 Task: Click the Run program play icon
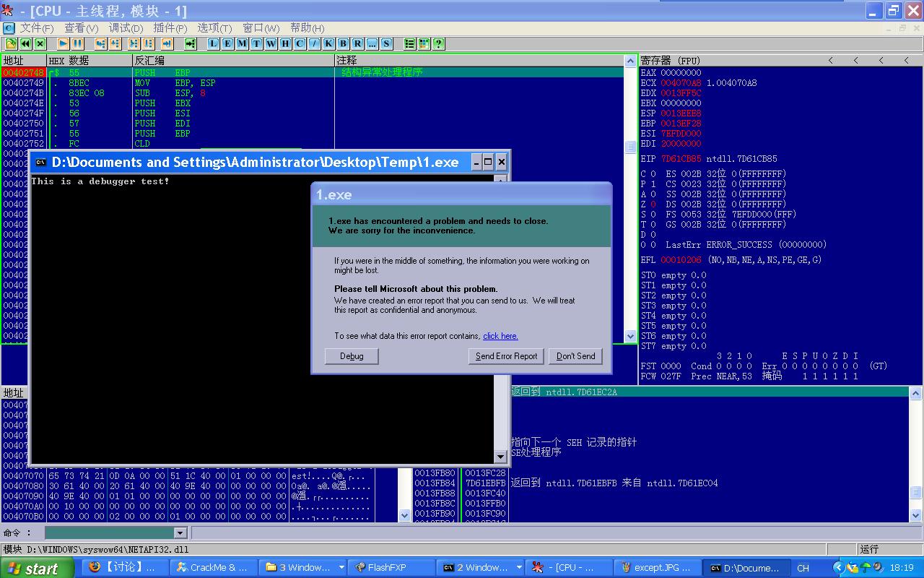(64, 43)
